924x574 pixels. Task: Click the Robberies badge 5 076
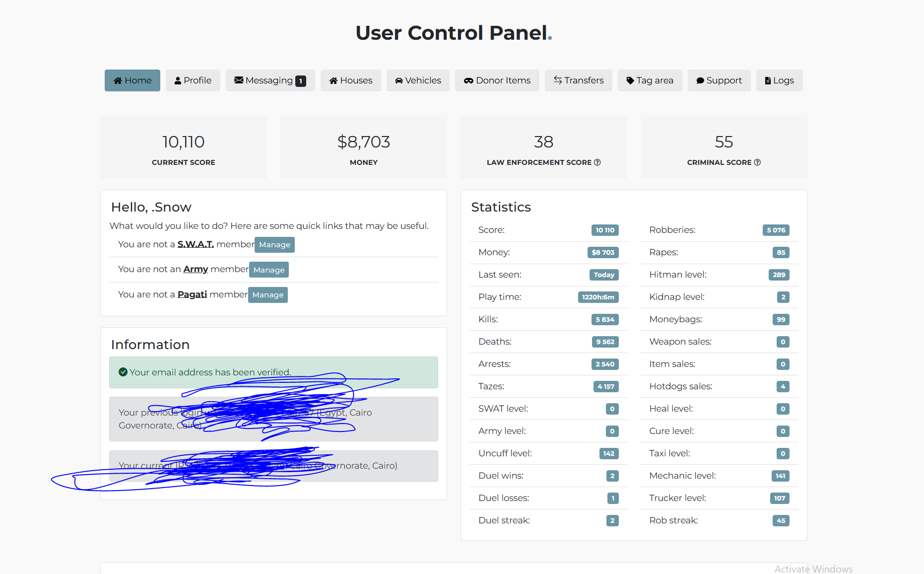[x=776, y=230]
